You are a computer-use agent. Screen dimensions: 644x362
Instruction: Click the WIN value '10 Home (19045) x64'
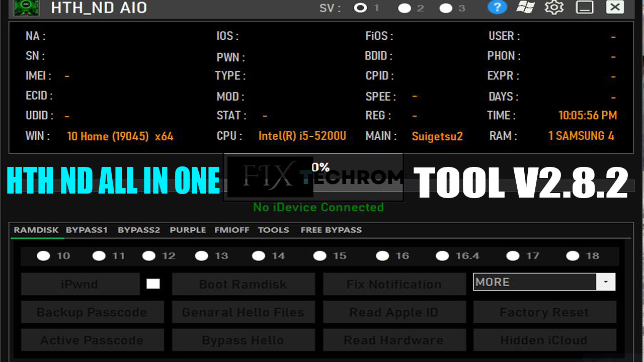point(120,136)
